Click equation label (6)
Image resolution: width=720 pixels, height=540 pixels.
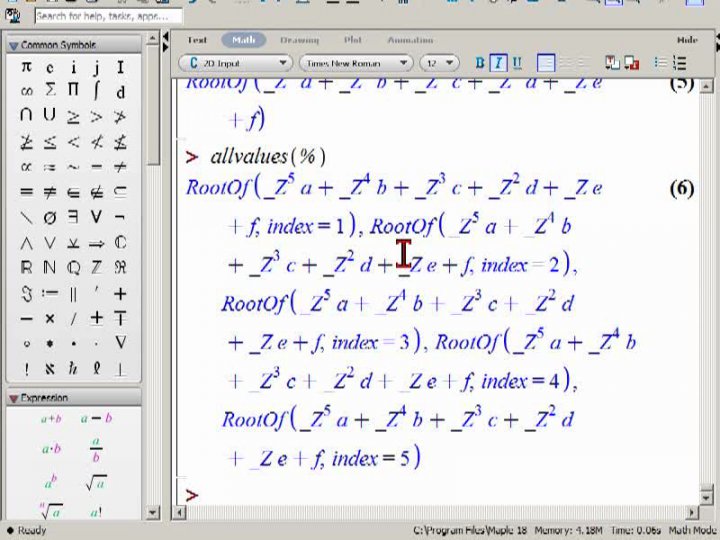click(x=682, y=189)
